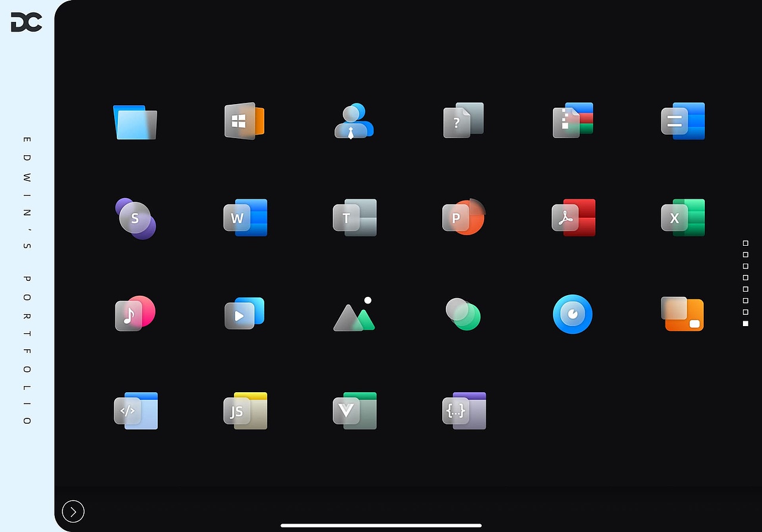Select the fourth page indicator square
Image resolution: width=762 pixels, height=532 pixels.
point(745,278)
